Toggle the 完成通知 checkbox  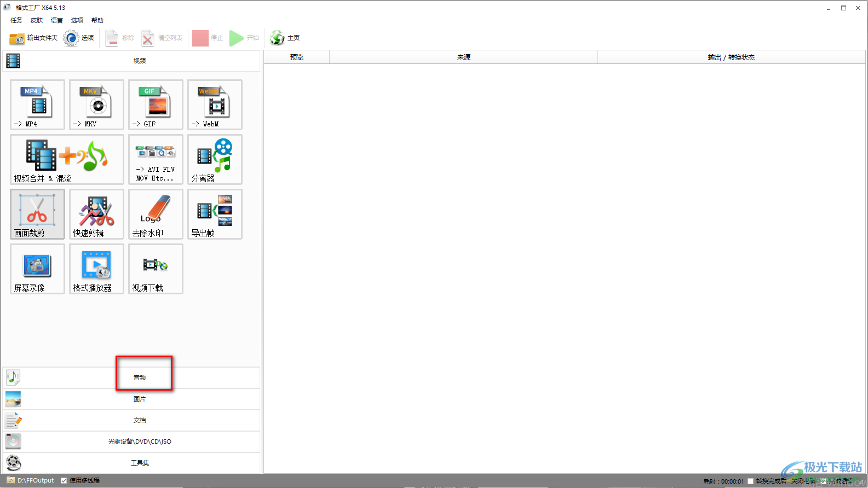(x=824, y=481)
